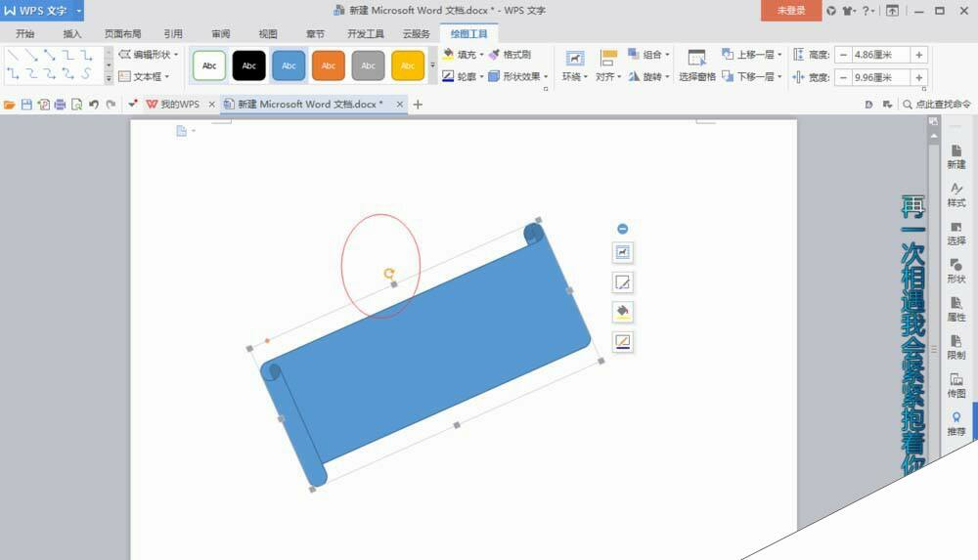Switch to the 开发工具 tab
The image size is (978, 560).
pyautogui.click(x=366, y=33)
